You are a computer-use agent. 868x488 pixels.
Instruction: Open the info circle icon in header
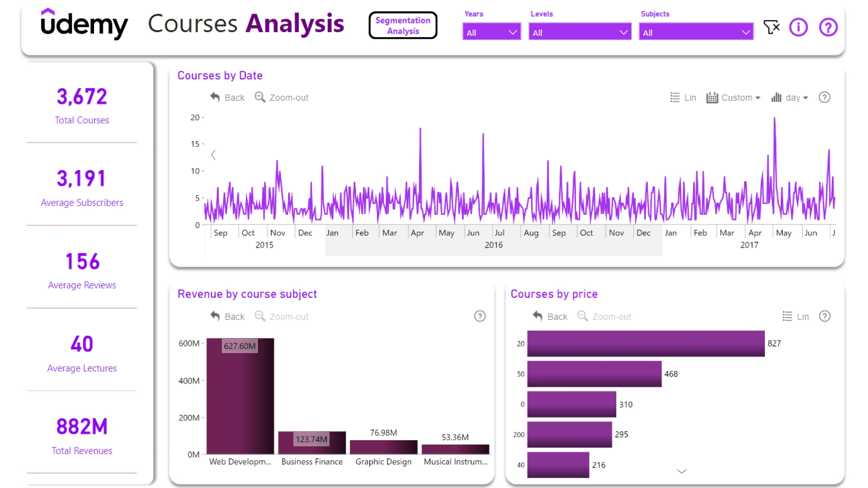(x=798, y=27)
